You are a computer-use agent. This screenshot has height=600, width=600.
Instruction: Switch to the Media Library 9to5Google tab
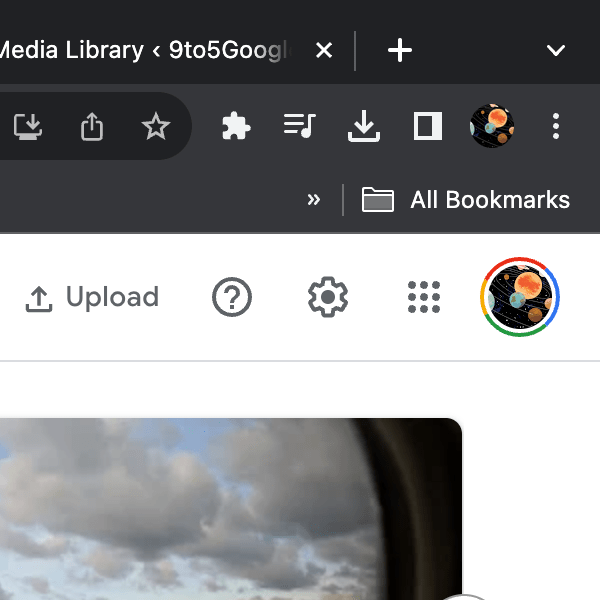pos(150,50)
